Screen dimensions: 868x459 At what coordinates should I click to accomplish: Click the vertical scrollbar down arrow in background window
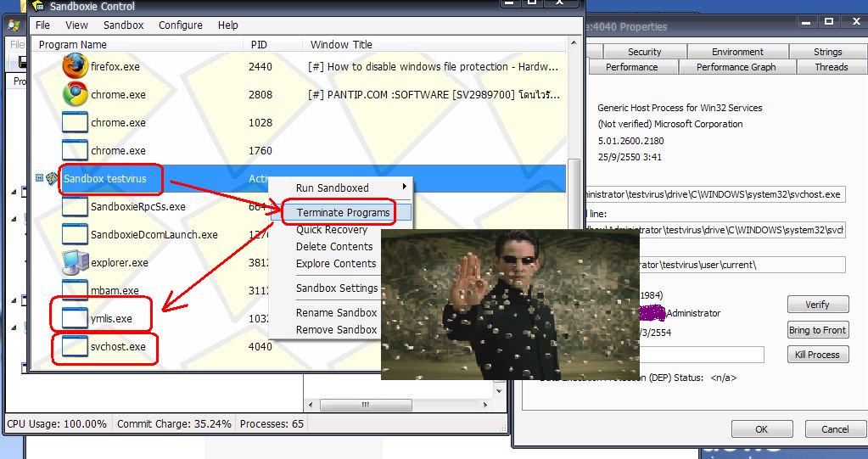point(499,391)
